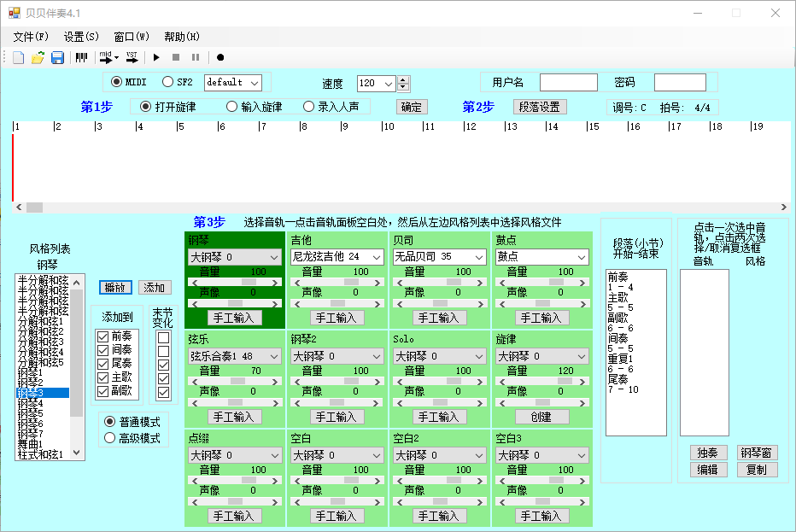Click the new file icon

tap(18, 57)
